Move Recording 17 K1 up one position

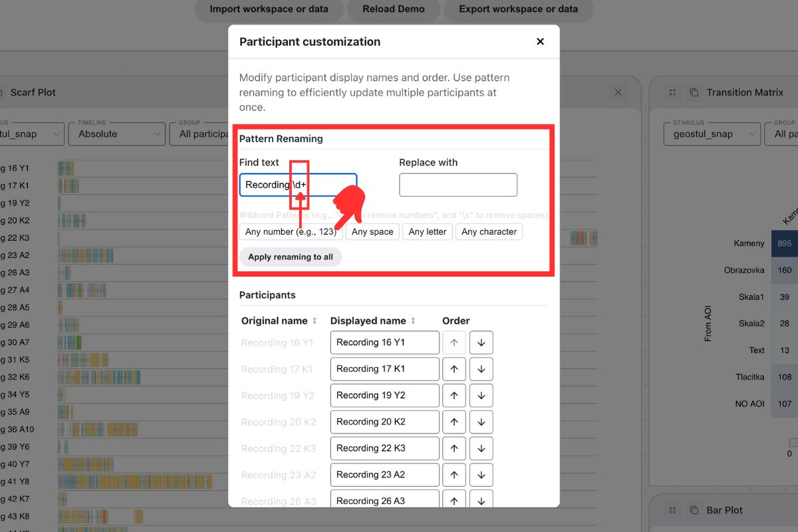(454, 368)
